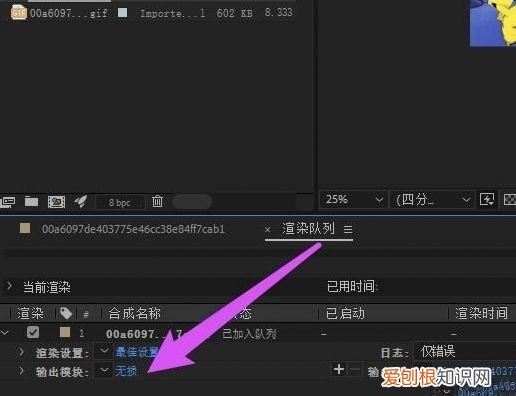The height and width of the screenshot is (396, 516).
Task: Expand the 当前渲染 section
Action: pyautogui.click(x=10, y=286)
